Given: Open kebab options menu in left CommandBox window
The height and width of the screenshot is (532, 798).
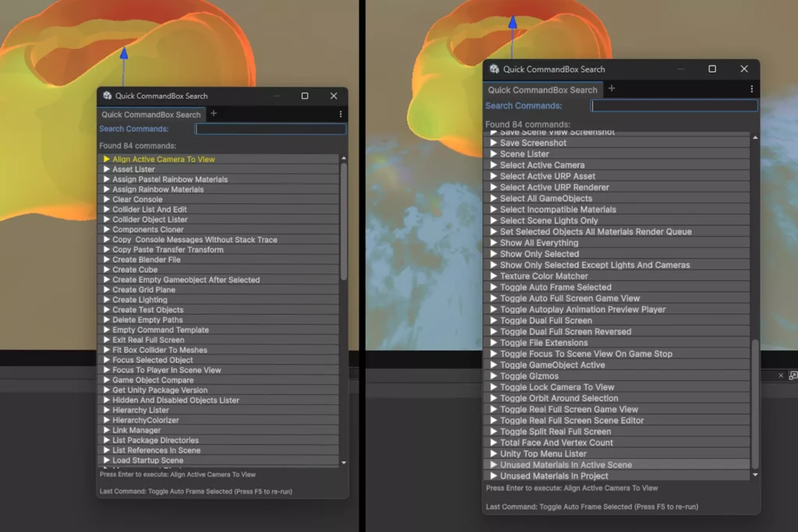Looking at the screenshot, I should (341, 114).
